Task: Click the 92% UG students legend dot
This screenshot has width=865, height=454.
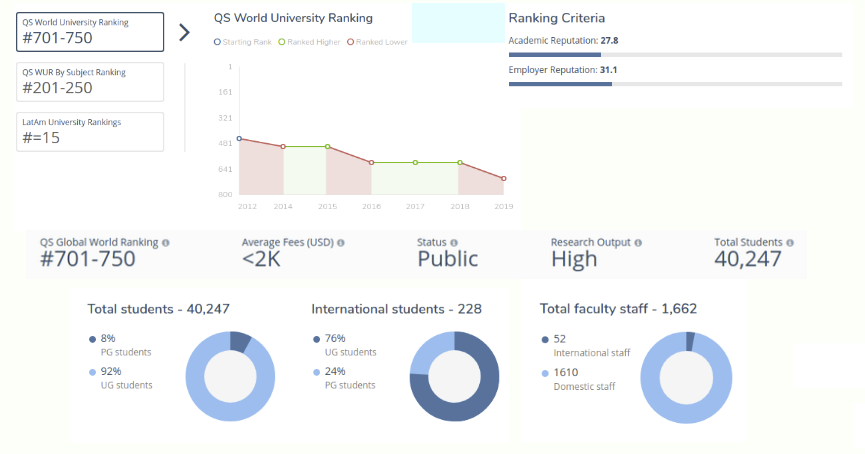Action: [93, 372]
